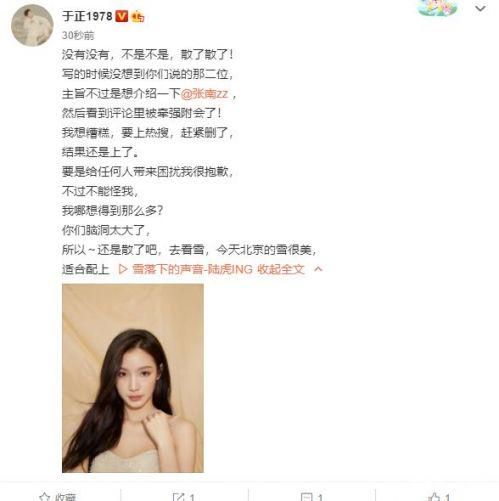The height and width of the screenshot is (501, 499).
Task: Click the 30秒前 timestamp
Action: pos(78,35)
